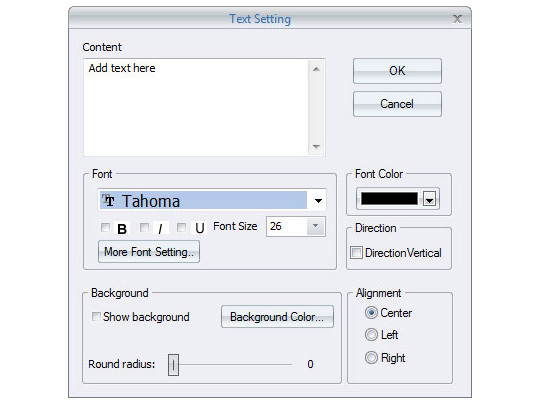Enable Show background checkbox
Screen dimensions: 540x405
coord(96,316)
